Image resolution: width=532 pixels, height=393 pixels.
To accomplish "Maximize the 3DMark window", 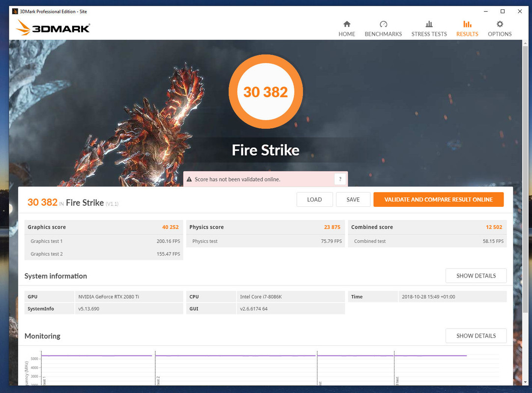I will pos(503,11).
